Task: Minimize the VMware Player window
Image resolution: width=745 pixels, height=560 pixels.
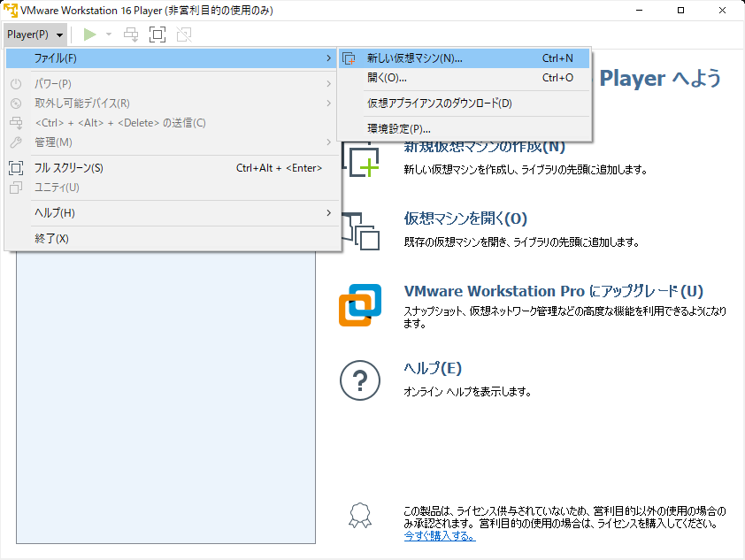Action: coord(639,10)
